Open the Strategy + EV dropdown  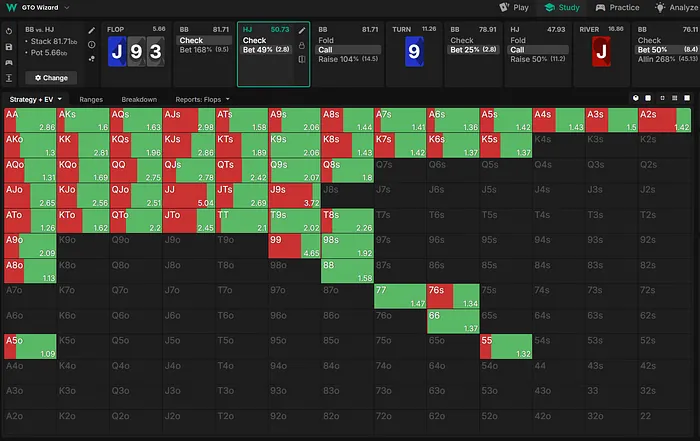[35, 99]
